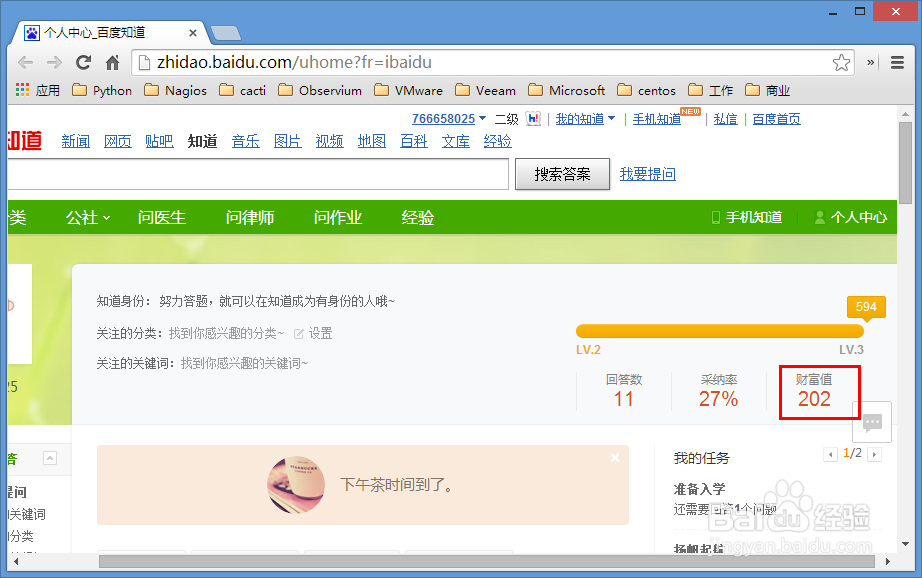Select 问律师 in green navigation bar

pos(250,218)
